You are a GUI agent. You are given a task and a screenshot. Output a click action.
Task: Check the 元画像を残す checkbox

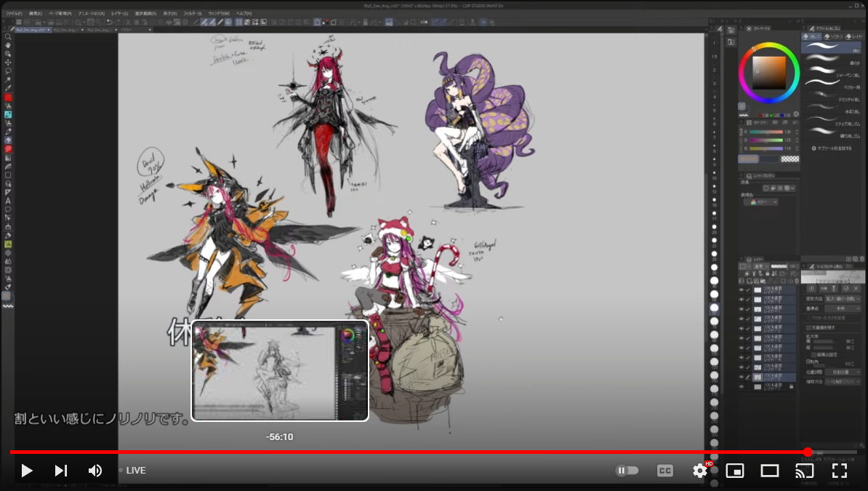pyautogui.click(x=809, y=327)
